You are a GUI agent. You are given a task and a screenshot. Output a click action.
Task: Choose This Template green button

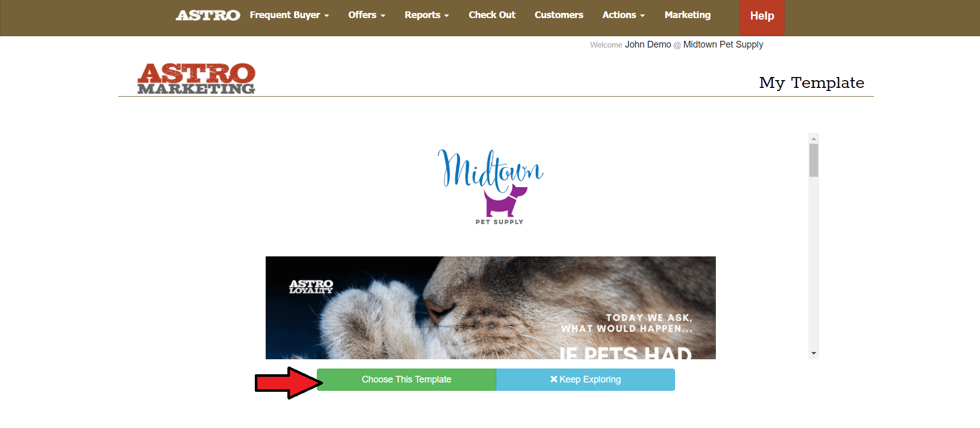[x=406, y=379]
